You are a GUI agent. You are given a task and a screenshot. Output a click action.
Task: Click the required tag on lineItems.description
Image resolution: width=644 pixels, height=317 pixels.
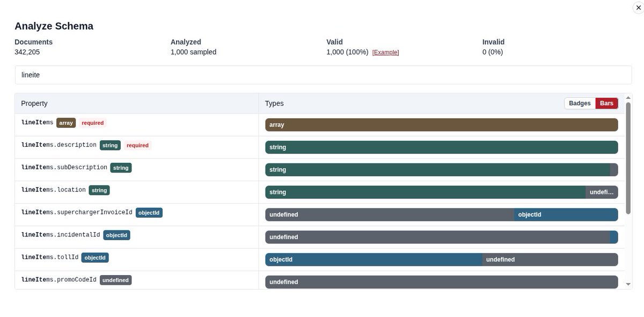point(137,145)
